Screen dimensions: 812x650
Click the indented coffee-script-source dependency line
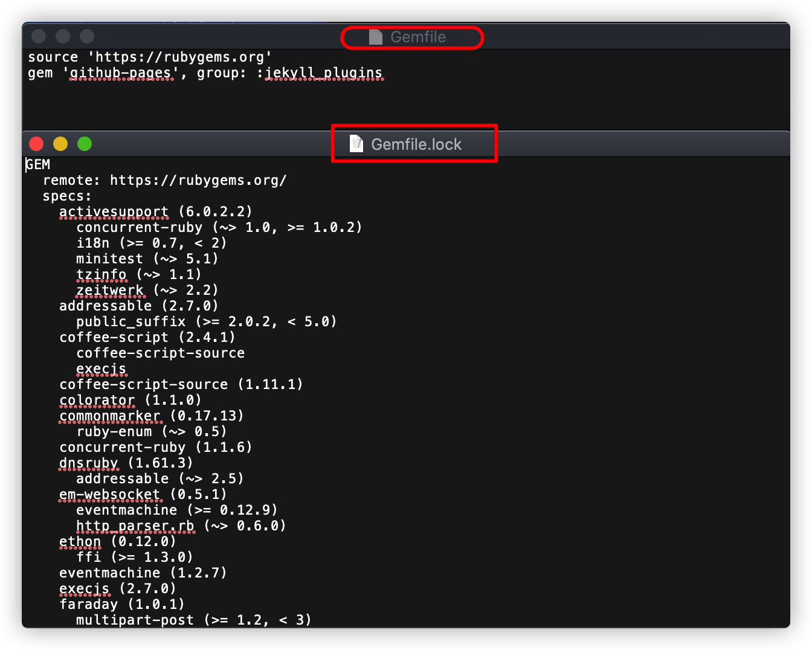[x=161, y=353]
